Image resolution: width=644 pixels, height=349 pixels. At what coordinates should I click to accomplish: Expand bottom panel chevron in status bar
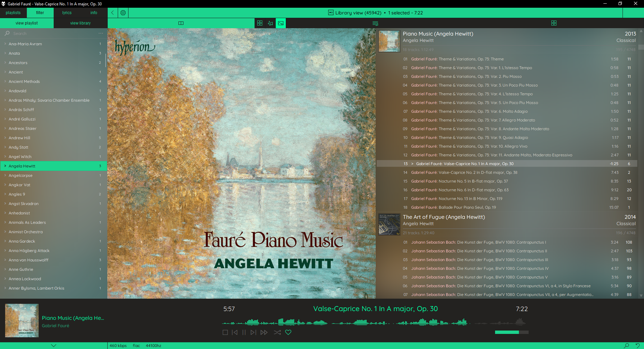[54, 346]
